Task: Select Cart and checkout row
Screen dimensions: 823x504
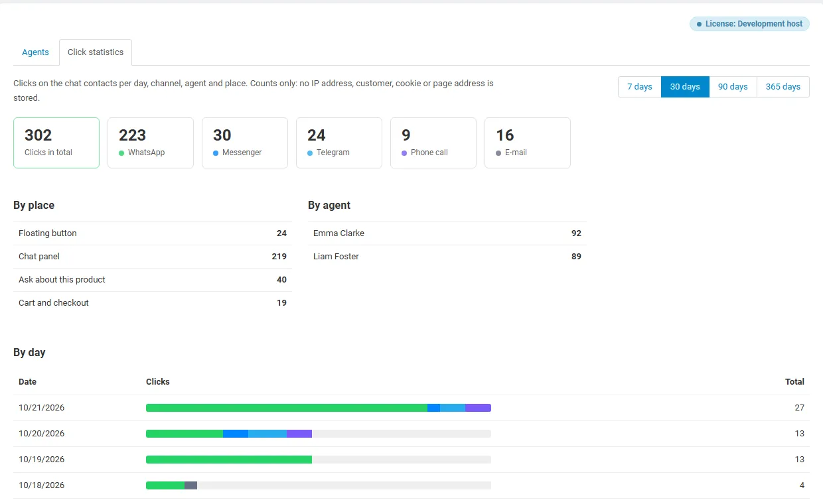Action: pos(153,303)
